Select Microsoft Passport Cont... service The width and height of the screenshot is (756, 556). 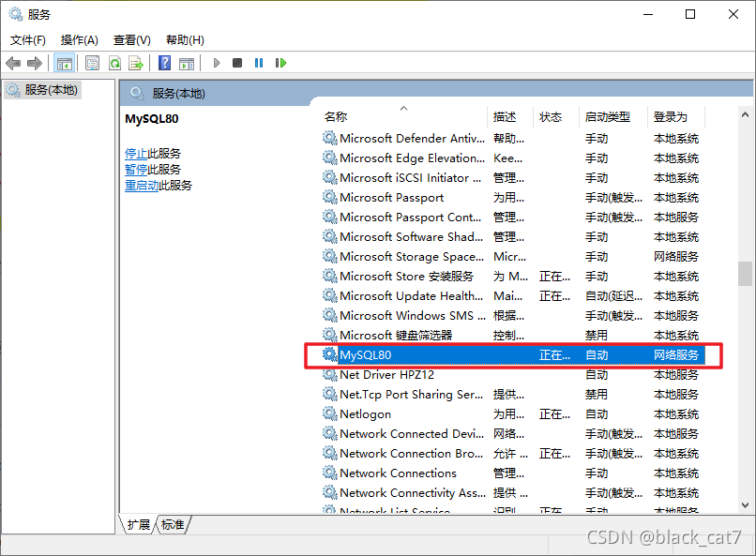pos(513,218)
